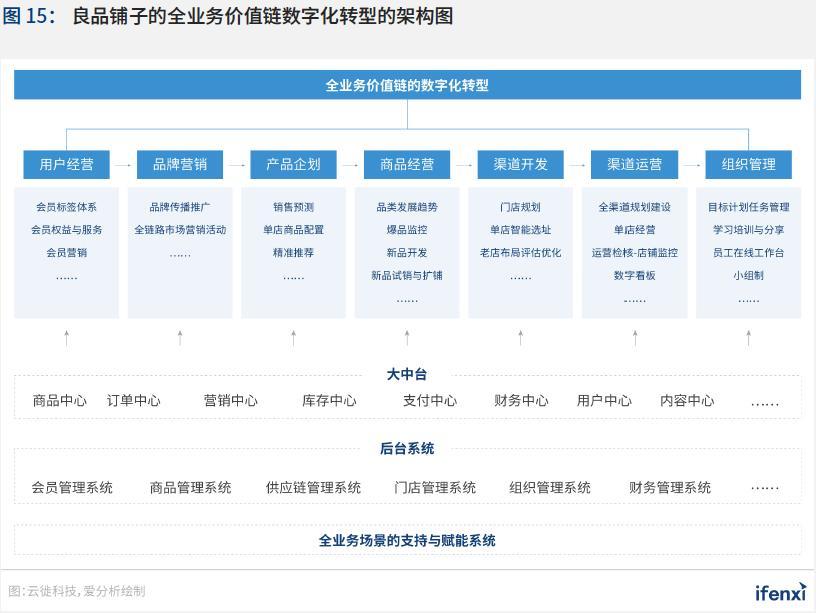This screenshot has width=816, height=613.
Task: Select the 支付中心 item in 大中台
Action: 429,400
